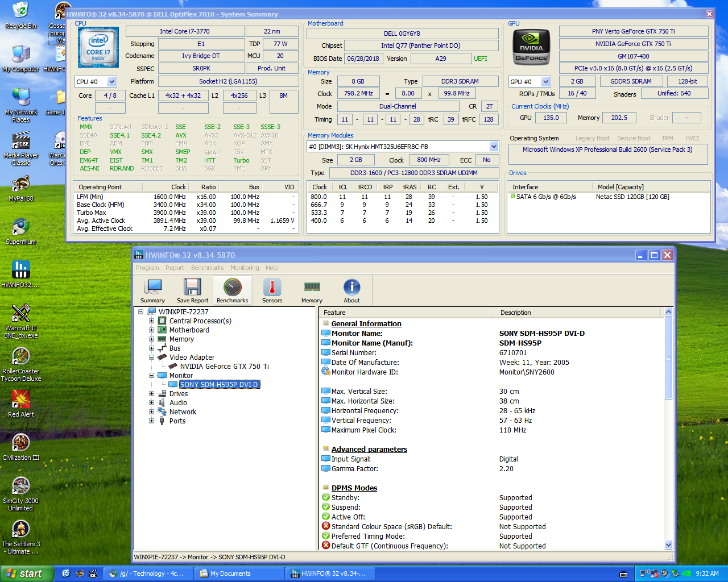Open the Report menu
Screen dimensions: 728x582
pyautogui.click(x=175, y=268)
